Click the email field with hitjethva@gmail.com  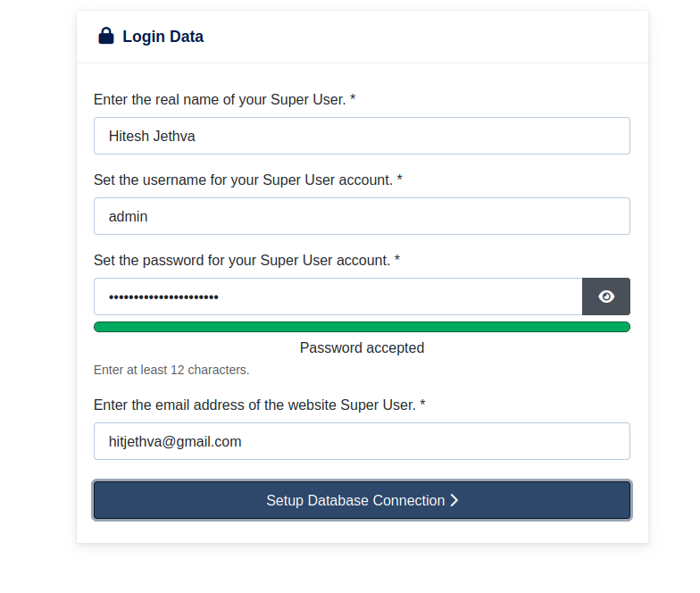[362, 441]
